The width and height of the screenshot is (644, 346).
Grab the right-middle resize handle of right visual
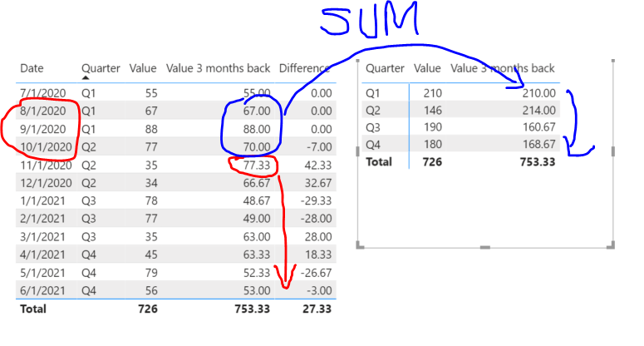point(613,151)
